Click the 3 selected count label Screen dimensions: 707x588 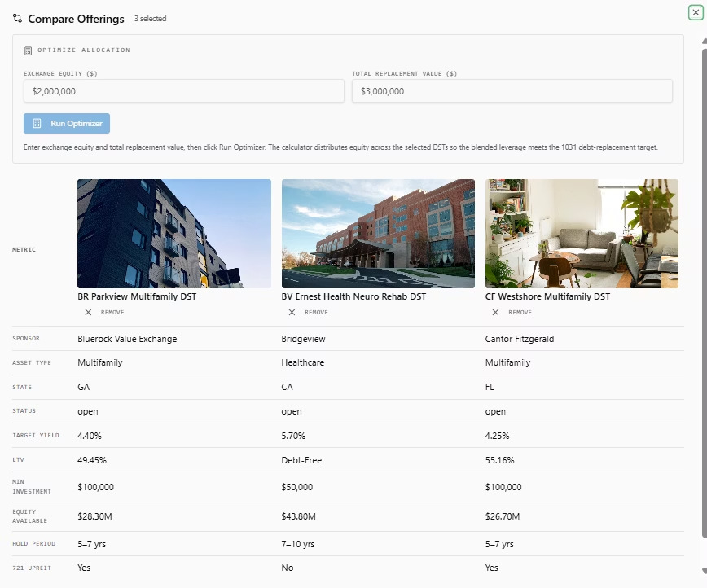pyautogui.click(x=150, y=19)
